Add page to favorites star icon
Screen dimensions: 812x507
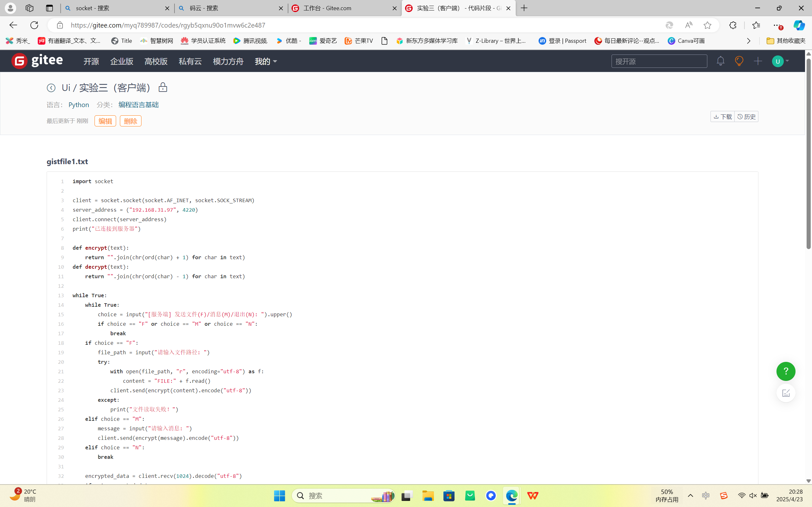[707, 25]
